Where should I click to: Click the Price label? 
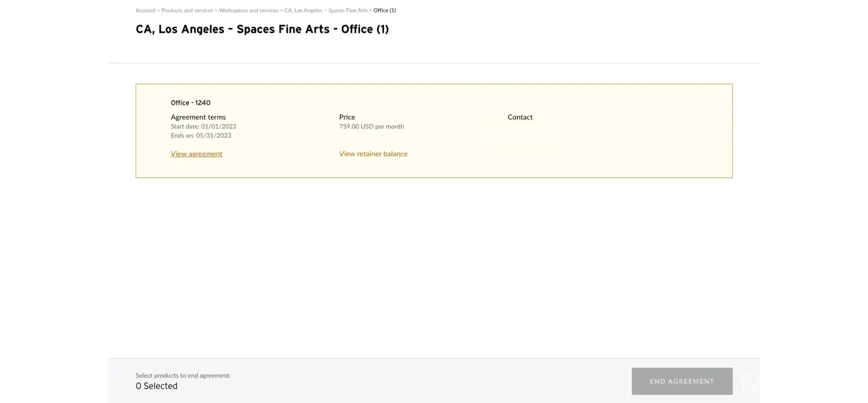coord(347,117)
